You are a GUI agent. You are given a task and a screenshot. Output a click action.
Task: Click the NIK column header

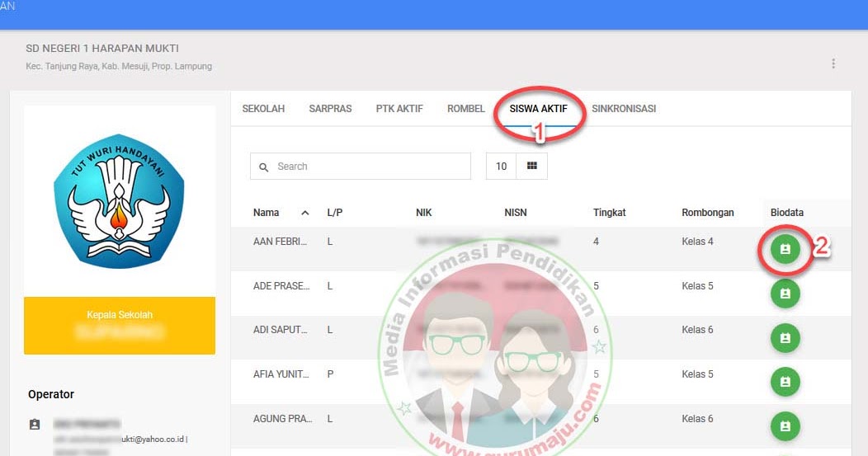pos(423,213)
